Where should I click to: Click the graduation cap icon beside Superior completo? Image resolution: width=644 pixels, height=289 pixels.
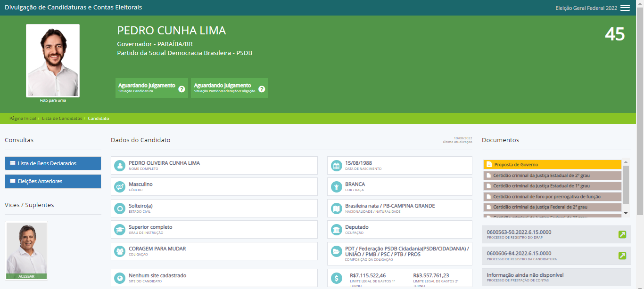pos(120,229)
